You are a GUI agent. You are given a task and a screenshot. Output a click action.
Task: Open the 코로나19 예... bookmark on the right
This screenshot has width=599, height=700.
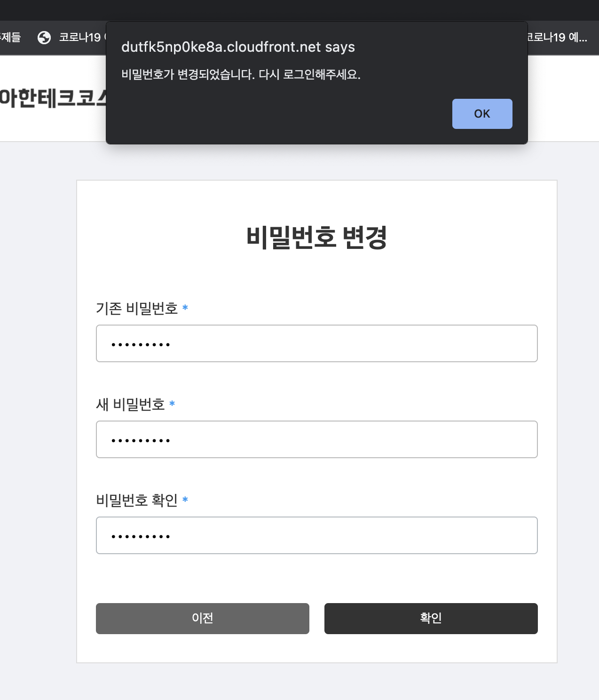[556, 38]
